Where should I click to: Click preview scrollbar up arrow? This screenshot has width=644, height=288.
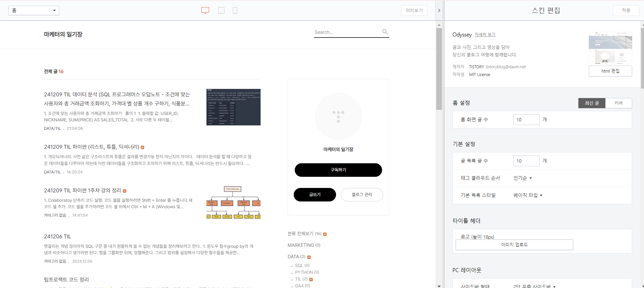coord(439,25)
